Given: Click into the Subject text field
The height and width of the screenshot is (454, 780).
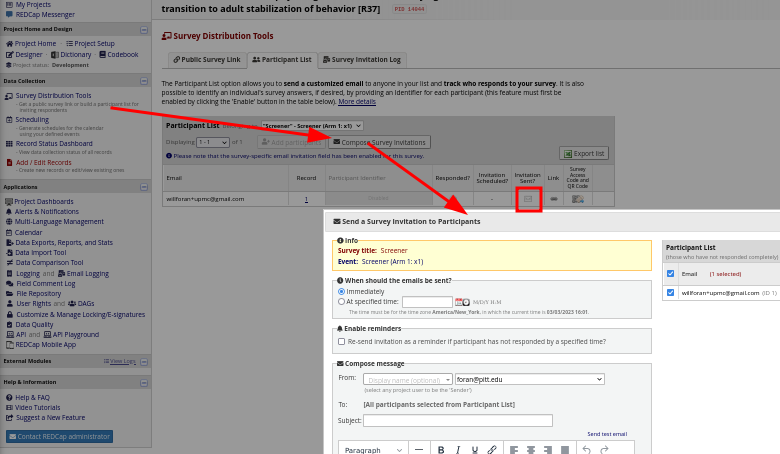Looking at the screenshot, I should 443,420.
